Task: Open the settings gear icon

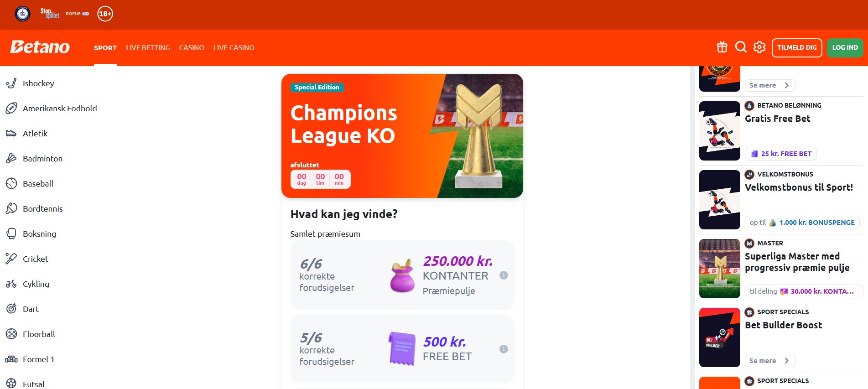Action: (x=759, y=47)
